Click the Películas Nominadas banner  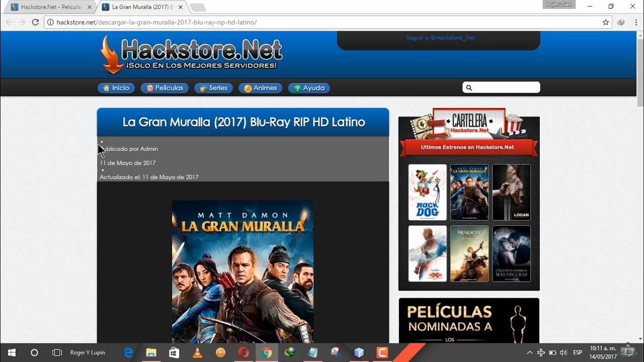click(x=469, y=320)
